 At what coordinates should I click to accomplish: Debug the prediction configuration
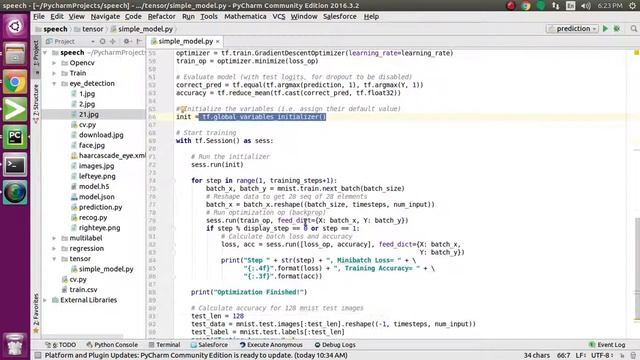click(x=617, y=29)
